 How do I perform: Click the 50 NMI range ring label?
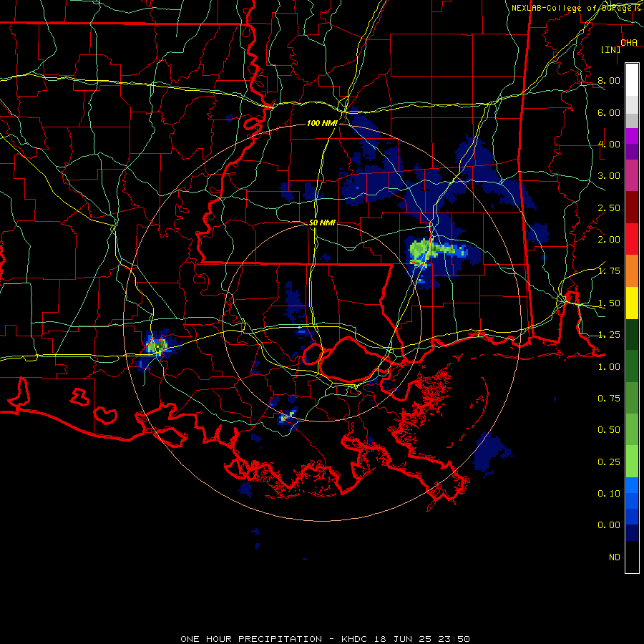click(x=322, y=223)
